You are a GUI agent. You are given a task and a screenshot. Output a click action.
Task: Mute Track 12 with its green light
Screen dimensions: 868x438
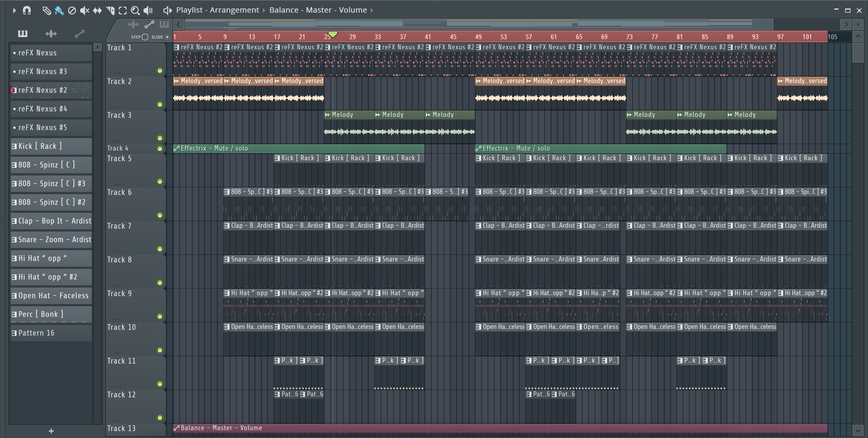pyautogui.click(x=160, y=418)
